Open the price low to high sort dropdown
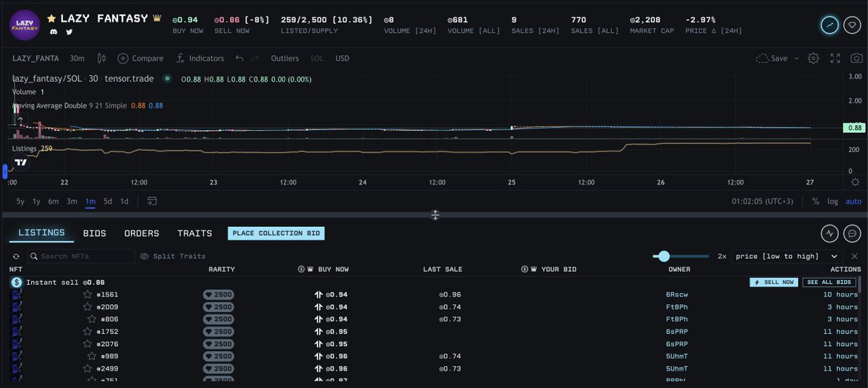The width and height of the screenshot is (868, 388). (787, 256)
